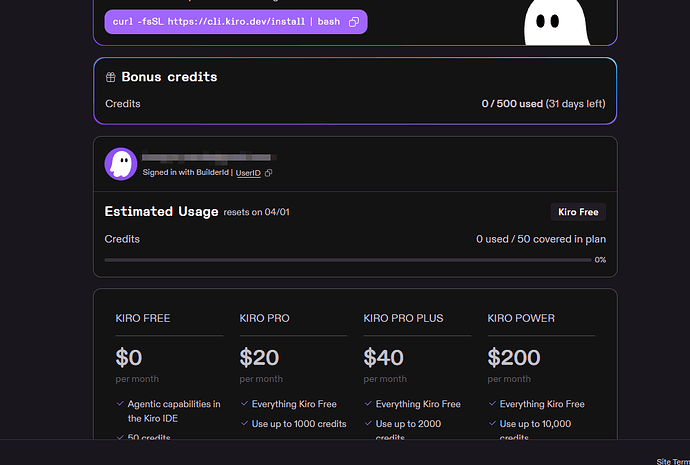Click the Kiro Free plan badge
690x465 pixels.
(x=578, y=212)
